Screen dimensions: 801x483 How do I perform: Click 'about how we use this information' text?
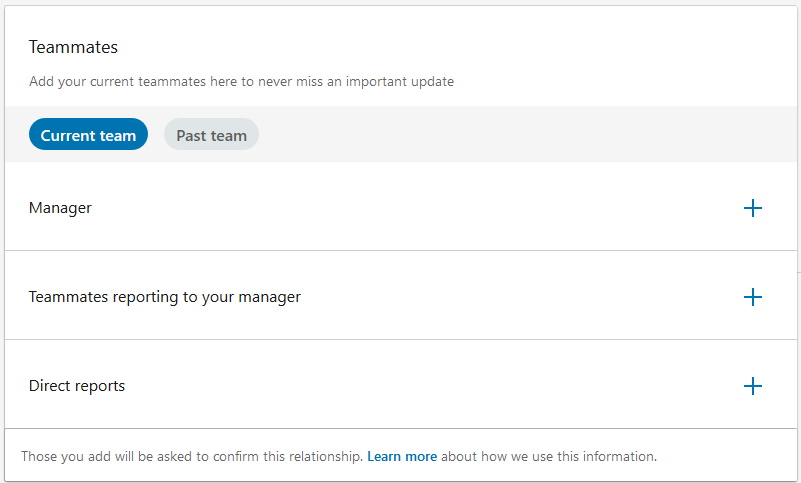[549, 456]
